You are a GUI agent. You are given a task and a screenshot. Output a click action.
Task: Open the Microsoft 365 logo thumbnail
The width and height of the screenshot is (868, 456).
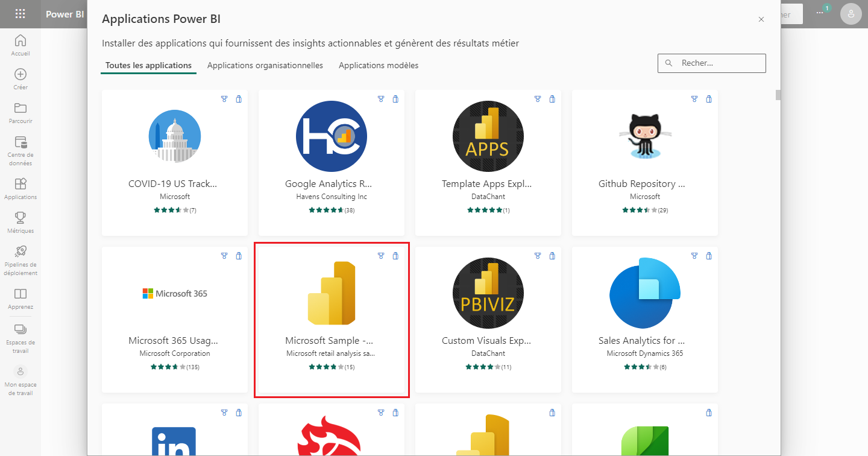(x=175, y=293)
